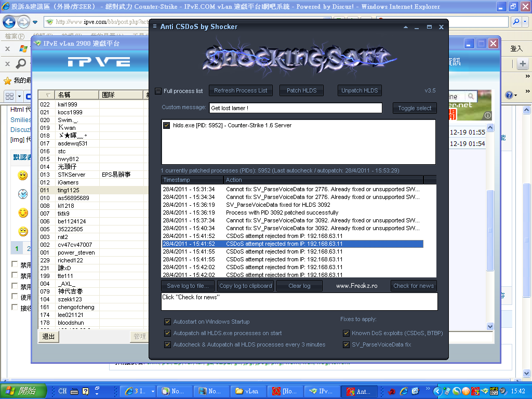This screenshot has height=399, width=532.
Task: Open the Windows Start button
Action: [x=20, y=391]
